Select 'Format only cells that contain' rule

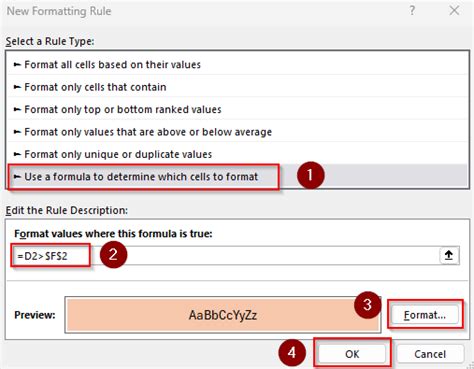[237, 87]
